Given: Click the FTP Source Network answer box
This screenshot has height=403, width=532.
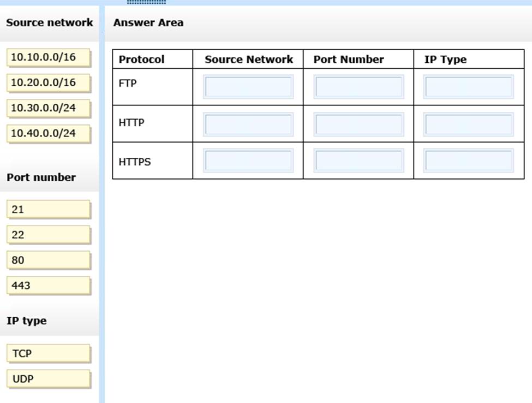Looking at the screenshot, I should coord(248,87).
